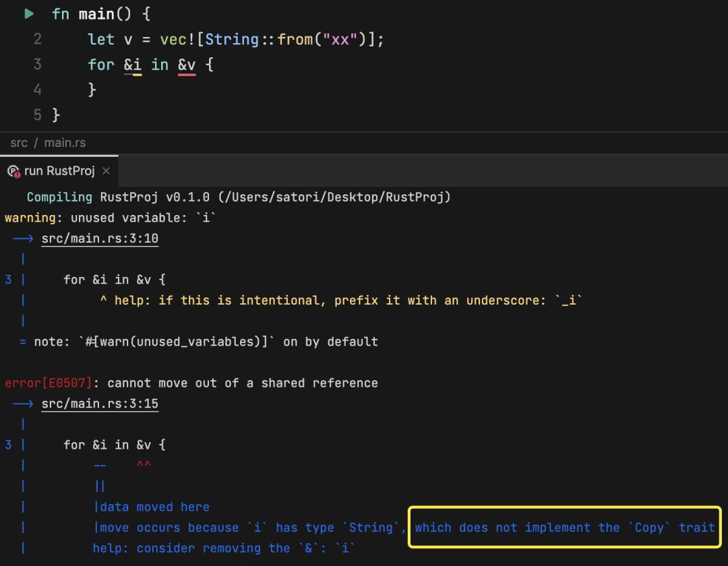Open the src/main.rs:3:10 link

(100, 239)
